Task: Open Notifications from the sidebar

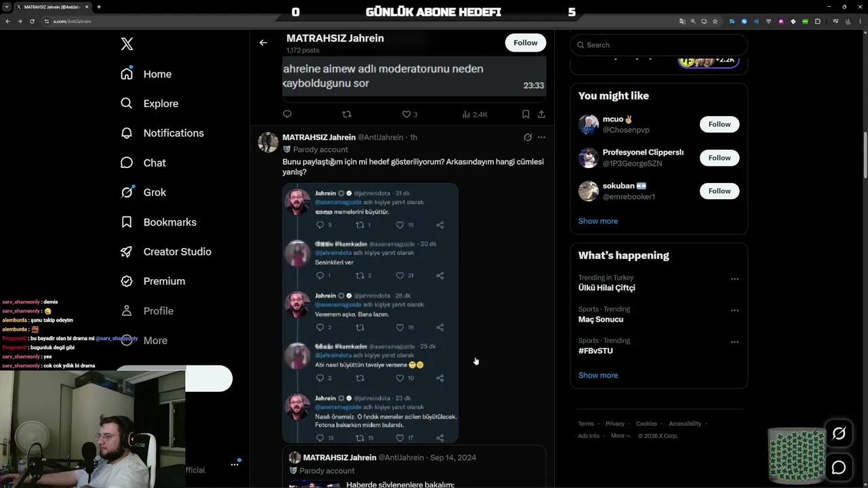Action: 162,134
